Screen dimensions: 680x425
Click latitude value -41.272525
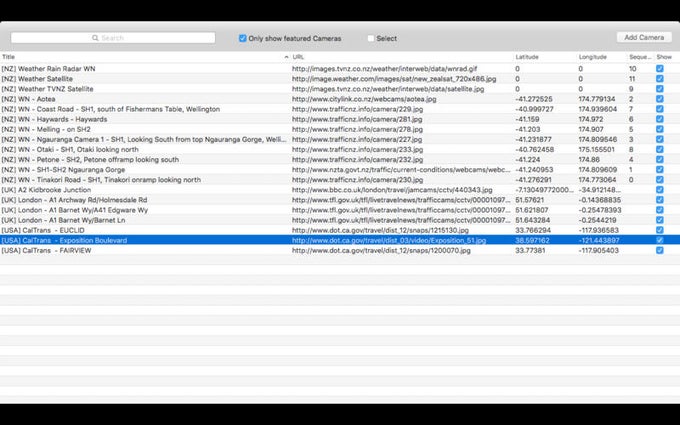[533, 99]
